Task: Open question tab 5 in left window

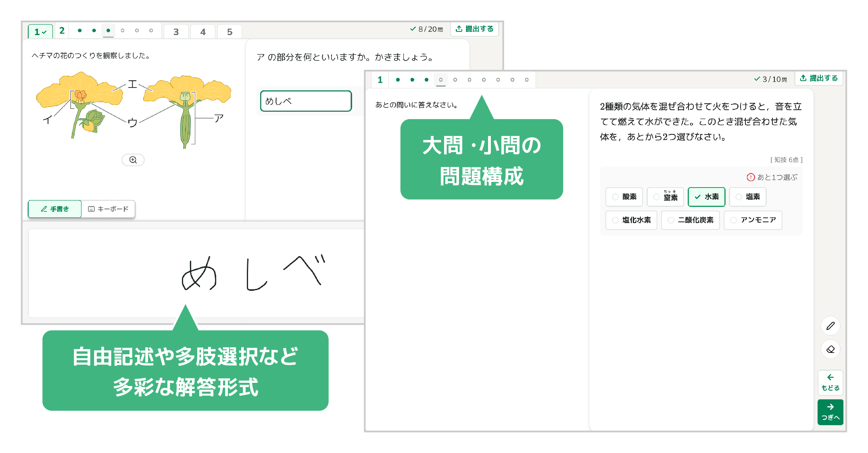Action: coord(230,32)
